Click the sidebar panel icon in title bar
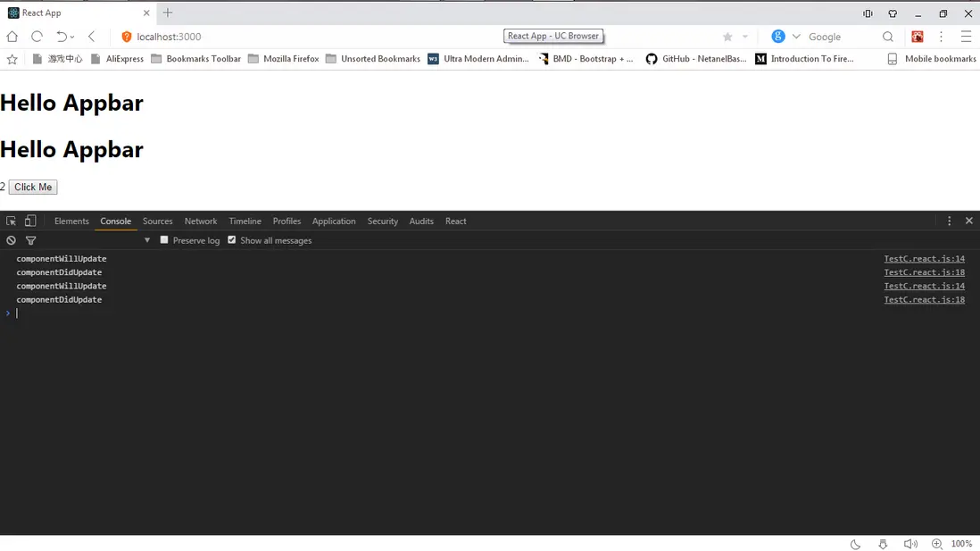 click(868, 13)
